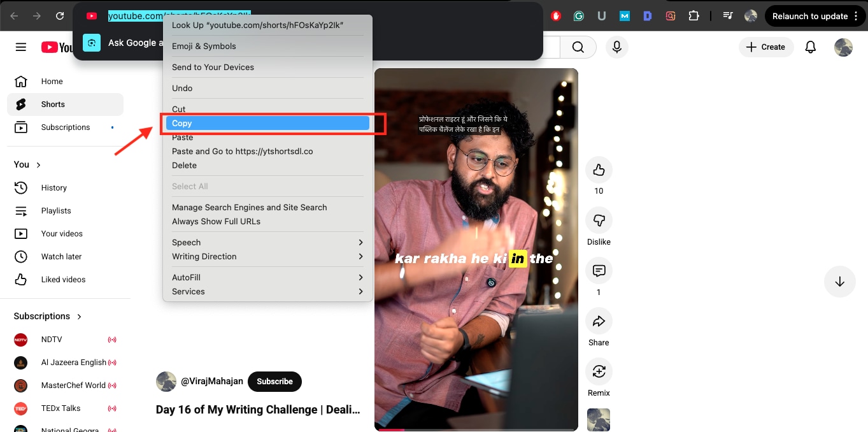
Task: Subscribe to VirajMahajan's channel
Action: click(x=274, y=381)
